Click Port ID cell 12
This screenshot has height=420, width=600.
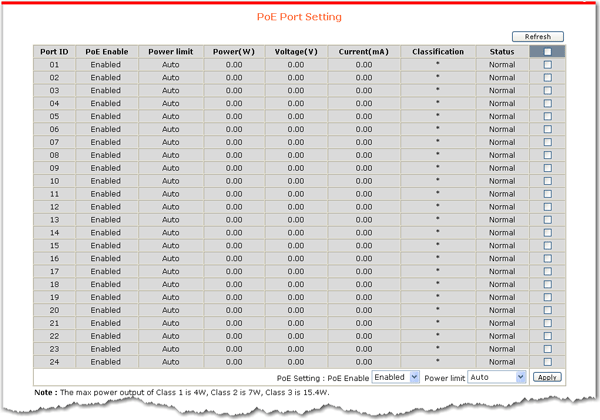pyautogui.click(x=54, y=207)
